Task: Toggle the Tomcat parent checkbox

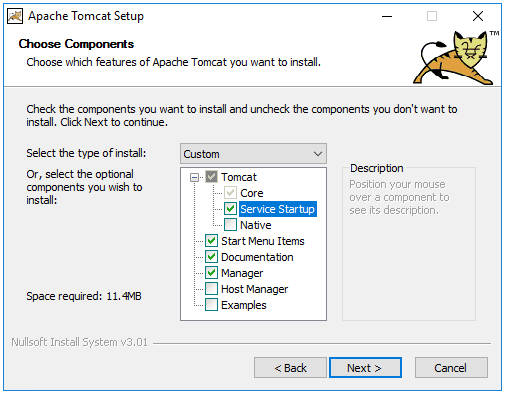Action: (211, 177)
